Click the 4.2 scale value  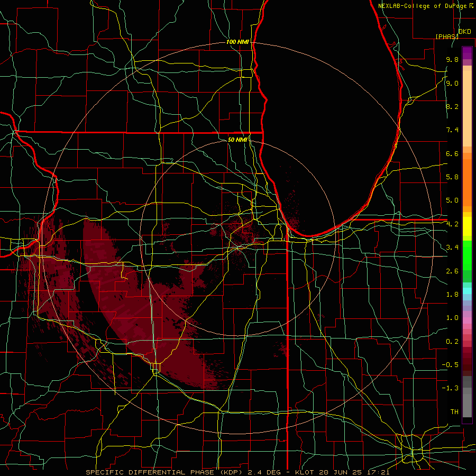[x=452, y=224]
